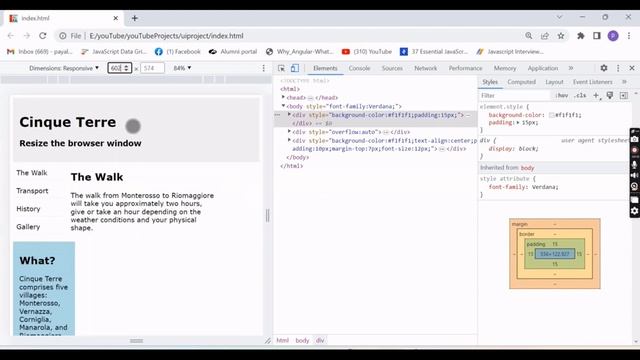Toggle browser side panel icon

click(x=597, y=36)
